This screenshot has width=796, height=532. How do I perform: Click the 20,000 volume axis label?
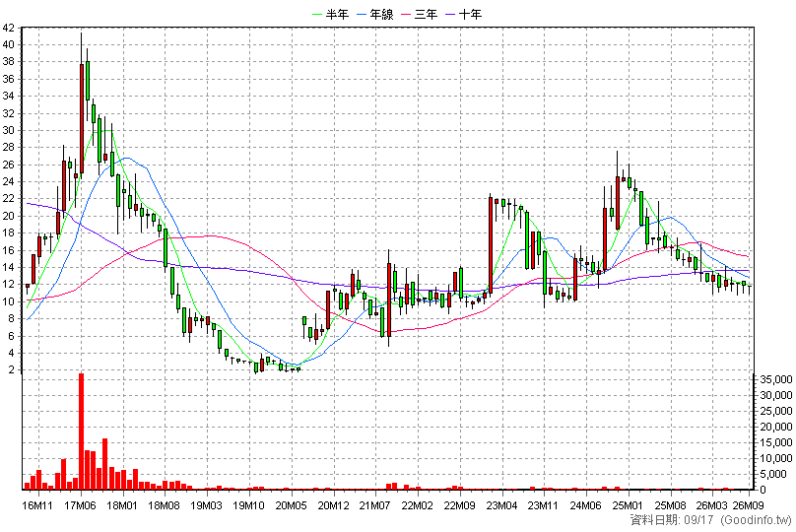(775, 427)
